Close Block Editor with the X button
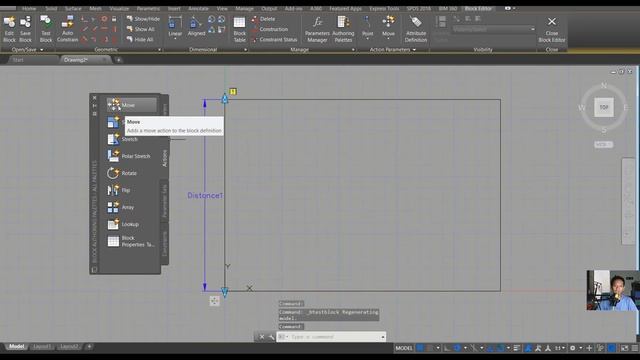The image size is (640, 360). [x=551, y=29]
